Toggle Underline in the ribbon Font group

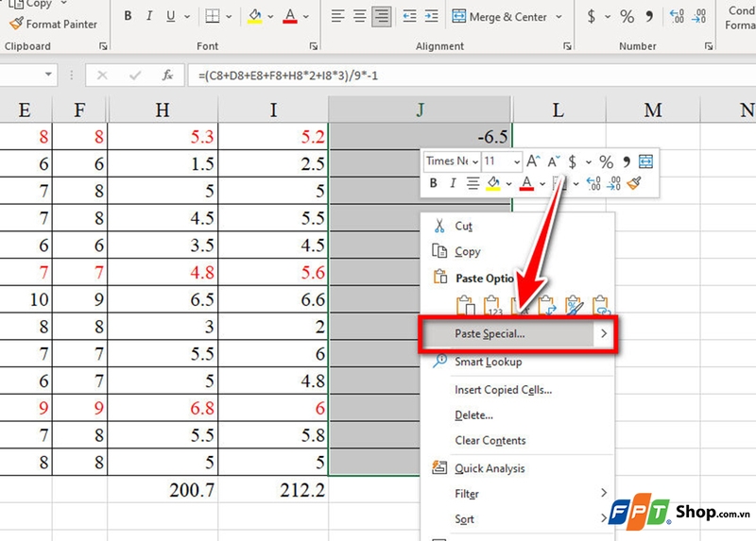(x=171, y=16)
